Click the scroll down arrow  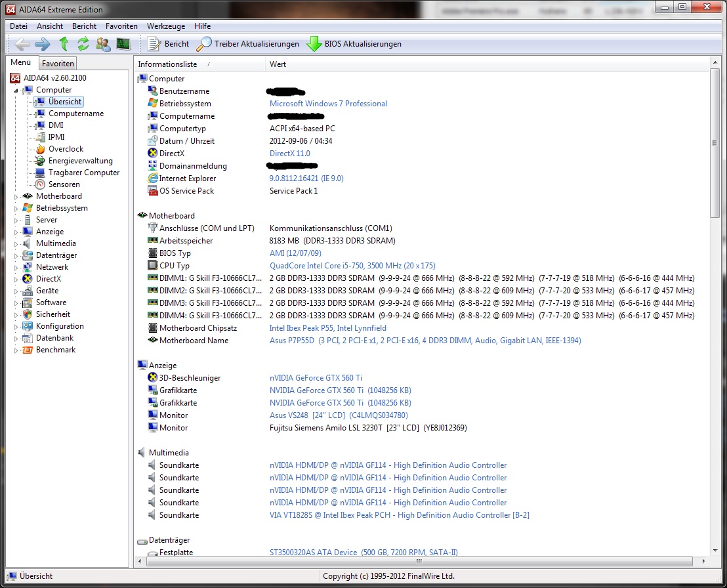tap(715, 551)
